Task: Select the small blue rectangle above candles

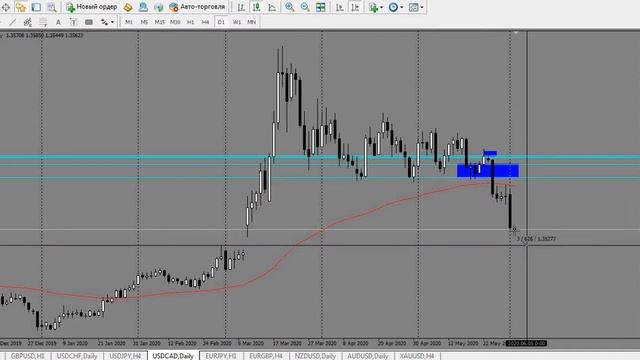Action: click(490, 153)
